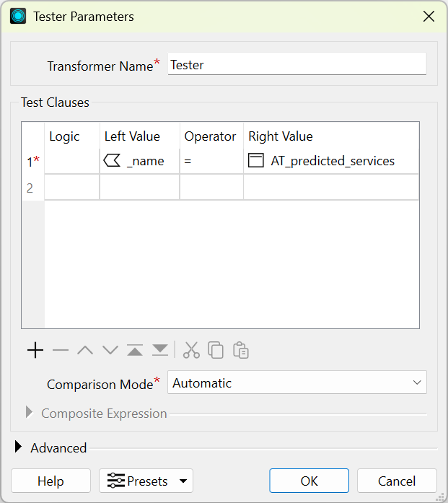Click the Help button
This screenshot has height=503, width=448.
coord(50,481)
